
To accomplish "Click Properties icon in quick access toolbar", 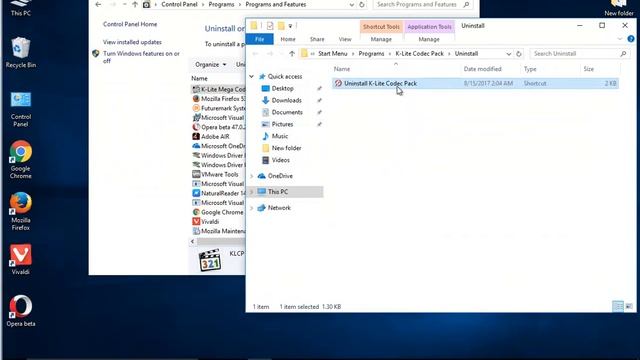I will (270, 26).
